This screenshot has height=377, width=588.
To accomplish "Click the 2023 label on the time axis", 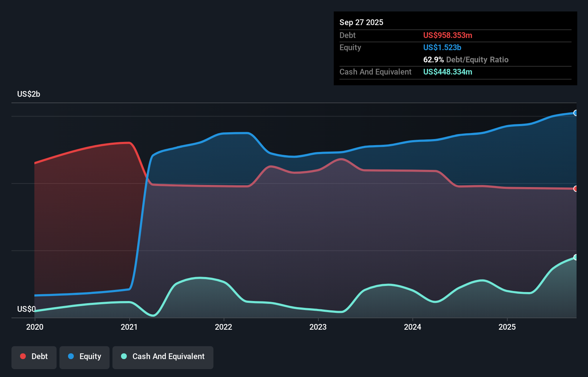I will pyautogui.click(x=318, y=327).
